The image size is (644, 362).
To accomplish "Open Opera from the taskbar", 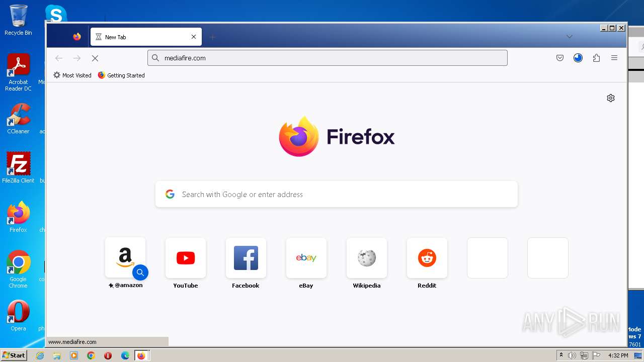I will click(108, 355).
